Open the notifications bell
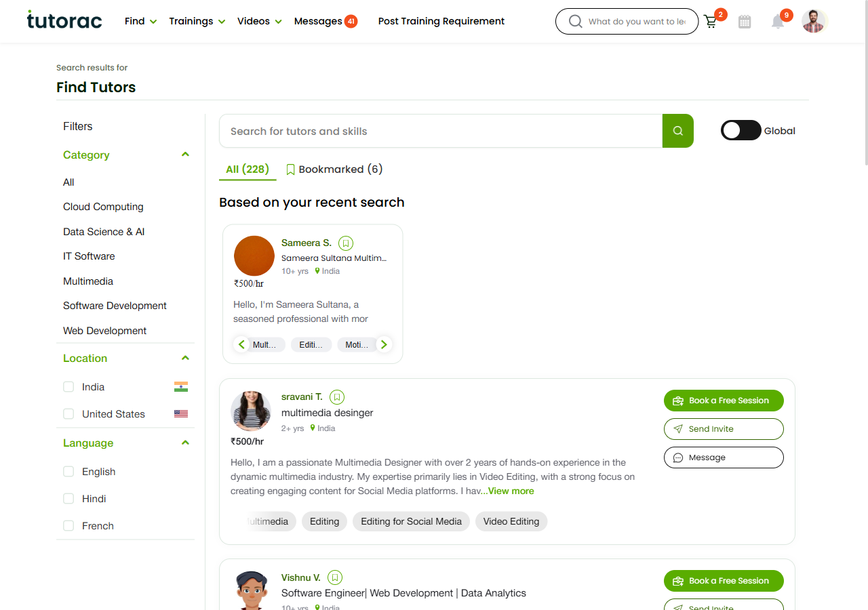Screen dimensions: 868x610 tap(778, 22)
